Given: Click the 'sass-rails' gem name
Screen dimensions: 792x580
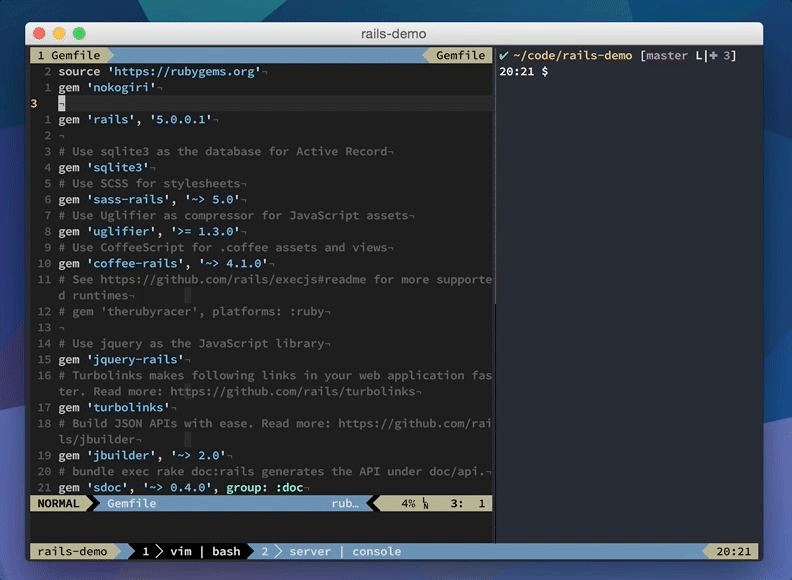Looking at the screenshot, I should 128,200.
